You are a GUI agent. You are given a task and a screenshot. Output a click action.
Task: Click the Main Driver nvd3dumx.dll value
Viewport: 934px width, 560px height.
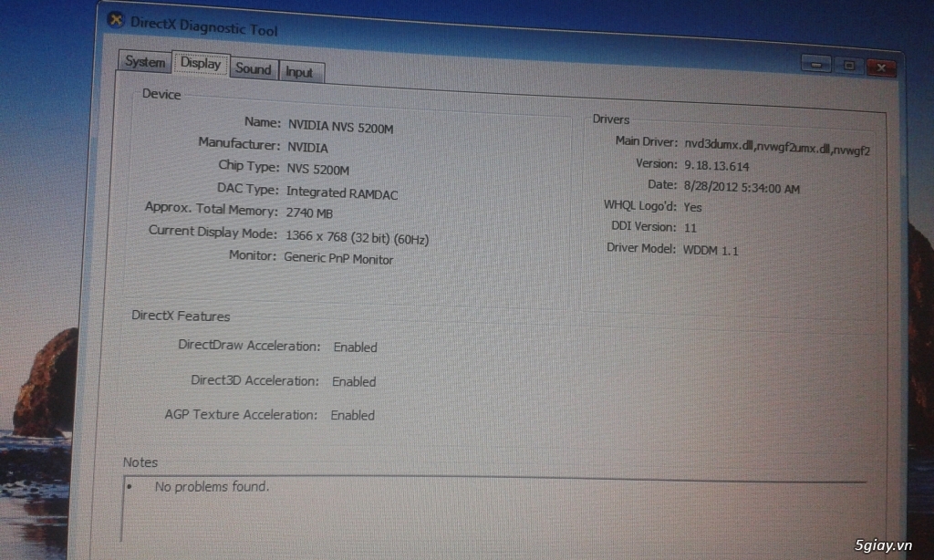click(777, 147)
